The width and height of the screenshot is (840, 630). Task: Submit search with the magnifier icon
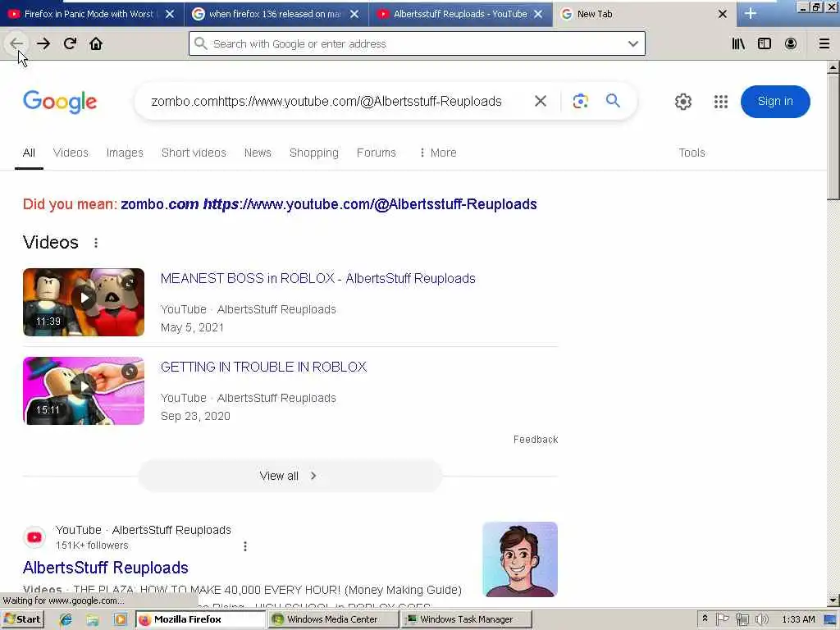pyautogui.click(x=613, y=100)
